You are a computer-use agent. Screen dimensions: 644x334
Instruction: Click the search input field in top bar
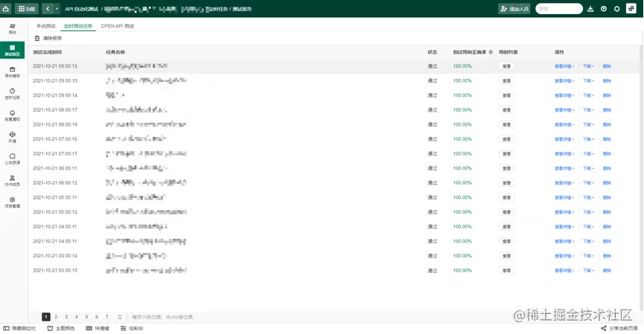pos(559,9)
